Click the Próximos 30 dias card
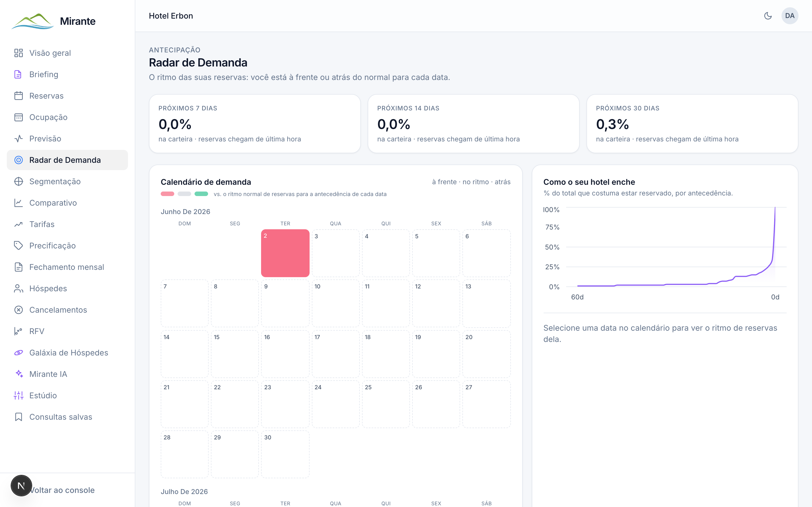This screenshot has width=812, height=507. [x=692, y=124]
